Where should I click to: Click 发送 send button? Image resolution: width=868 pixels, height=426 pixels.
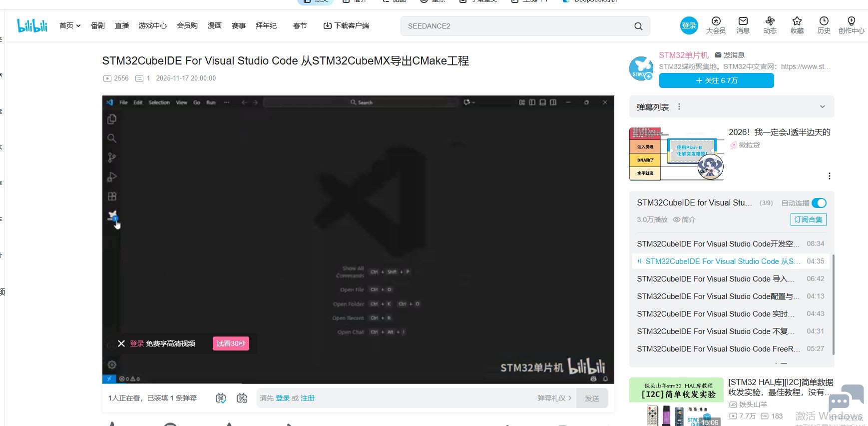pos(592,398)
